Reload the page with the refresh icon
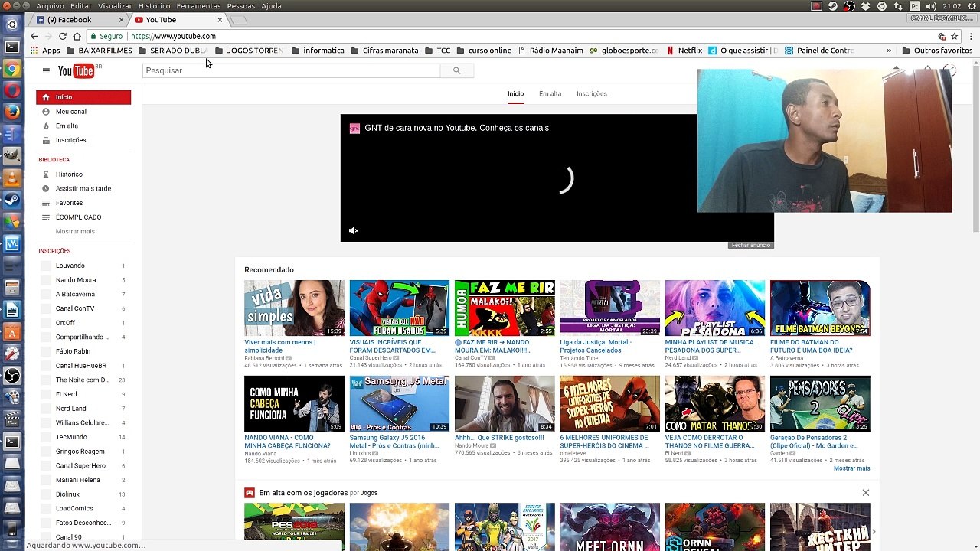This screenshot has height=551, width=980. [63, 36]
